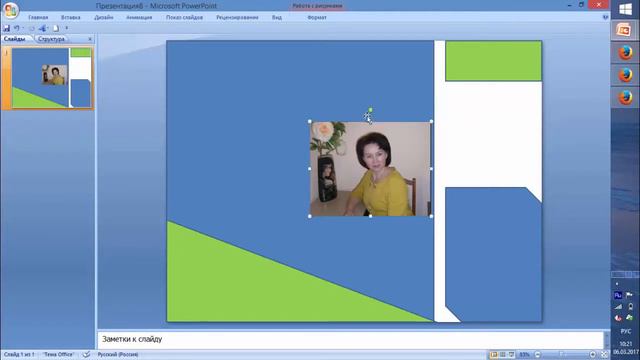
Task: Click the third Firefox taskbar icon
Action: tap(624, 98)
